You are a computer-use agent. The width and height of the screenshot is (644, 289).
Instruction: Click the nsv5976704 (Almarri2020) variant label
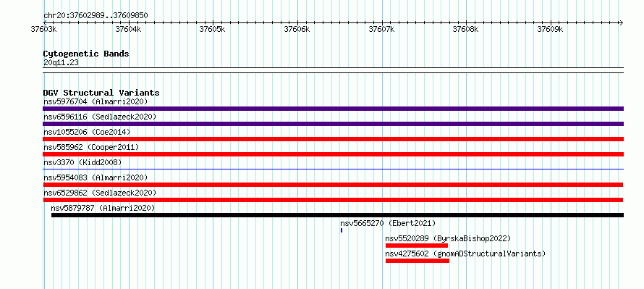point(96,101)
